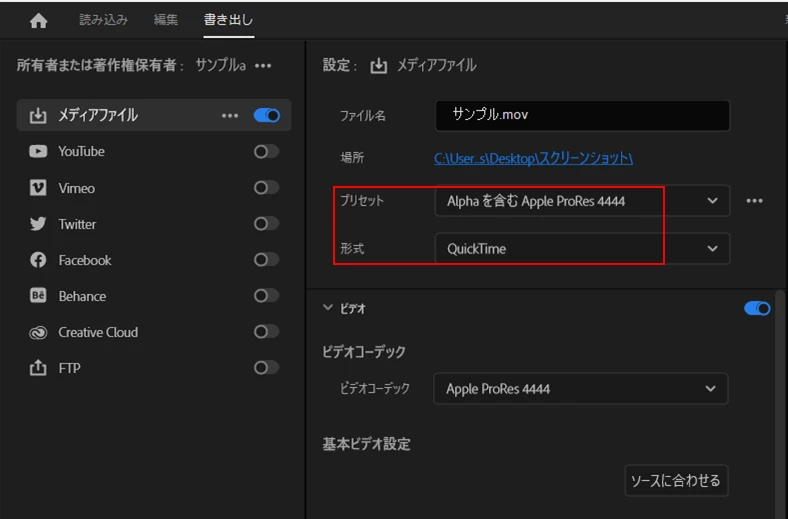Image resolution: width=788 pixels, height=519 pixels.
Task: Click the Creative Cloud icon
Action: [x=38, y=332]
